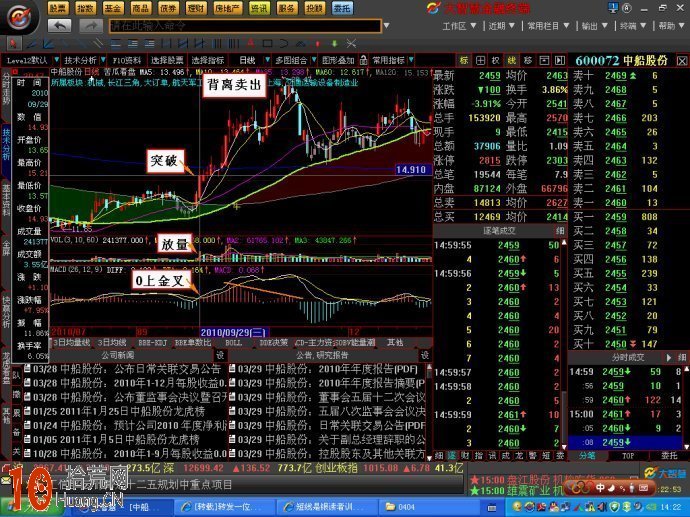The height and width of the screenshot is (517, 690).
Task: Open the 输出 menu
Action: click(594, 26)
